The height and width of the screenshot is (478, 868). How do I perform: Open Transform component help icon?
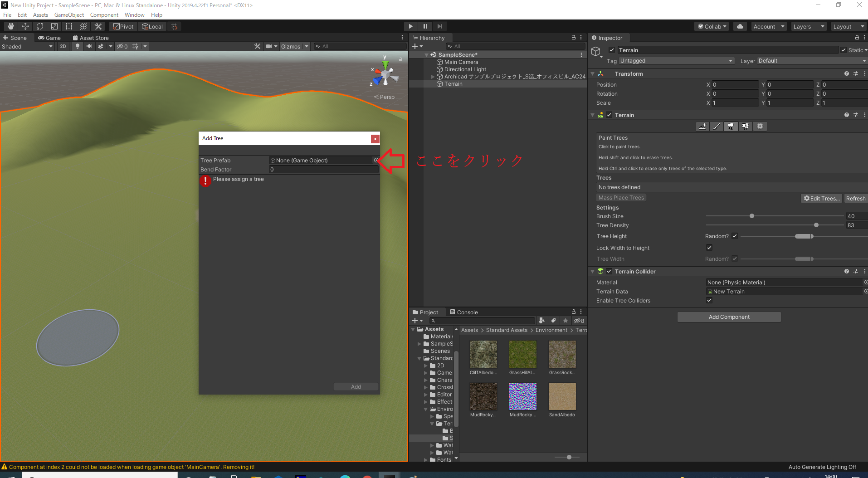(846, 73)
